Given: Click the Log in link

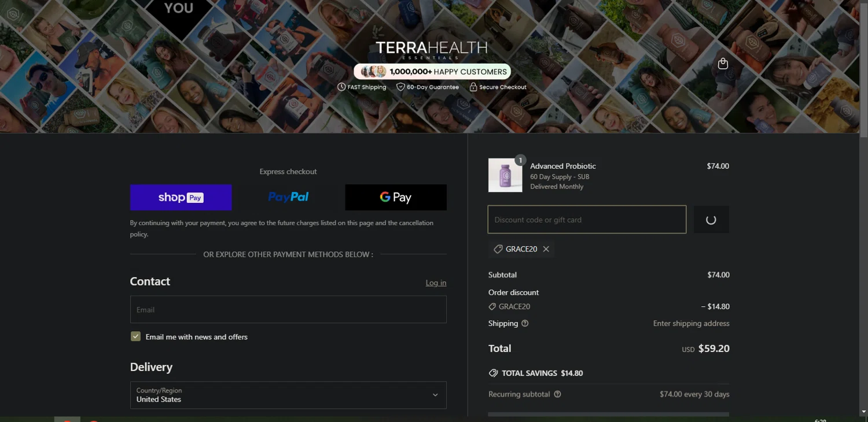Looking at the screenshot, I should pos(436,283).
